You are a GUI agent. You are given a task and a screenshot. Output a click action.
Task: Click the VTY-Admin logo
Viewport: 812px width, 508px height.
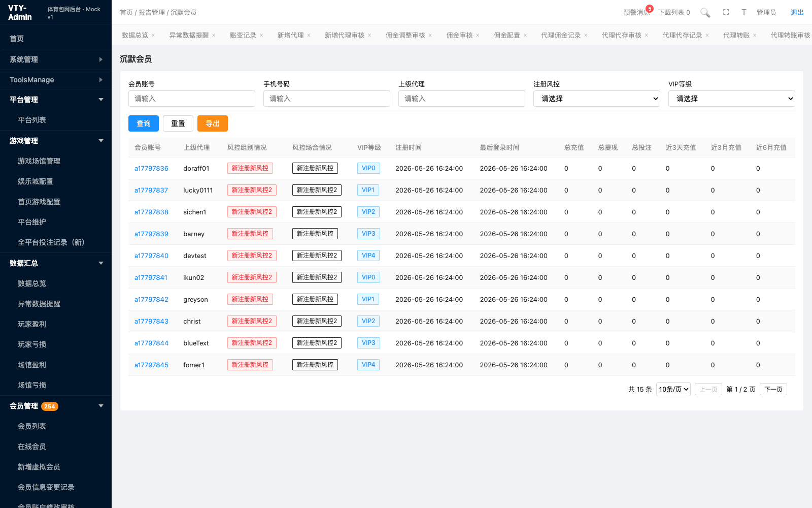(20, 12)
